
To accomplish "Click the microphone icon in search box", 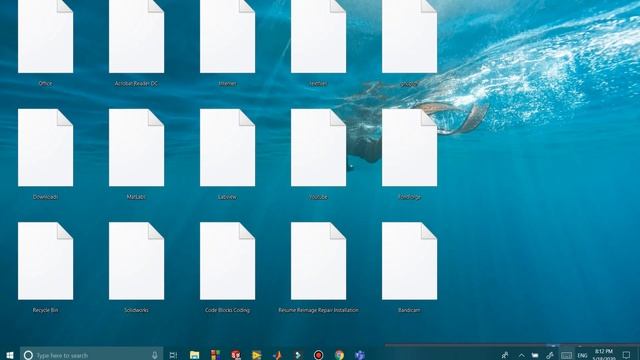I will (155, 355).
